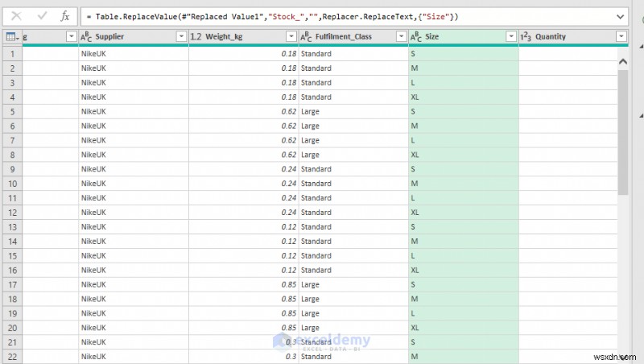The image size is (644, 364).
Task: Cancel the formula edit with the X icon
Action: [x=16, y=16]
